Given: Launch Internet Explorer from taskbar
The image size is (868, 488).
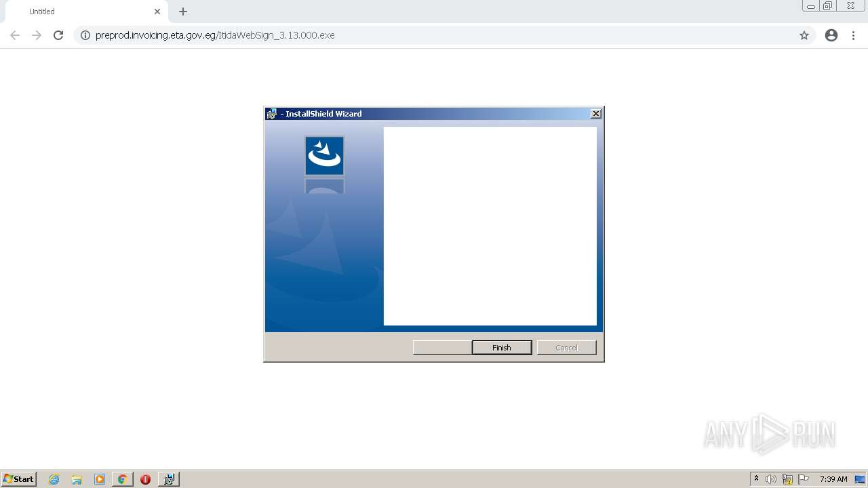Looking at the screenshot, I should (x=54, y=479).
